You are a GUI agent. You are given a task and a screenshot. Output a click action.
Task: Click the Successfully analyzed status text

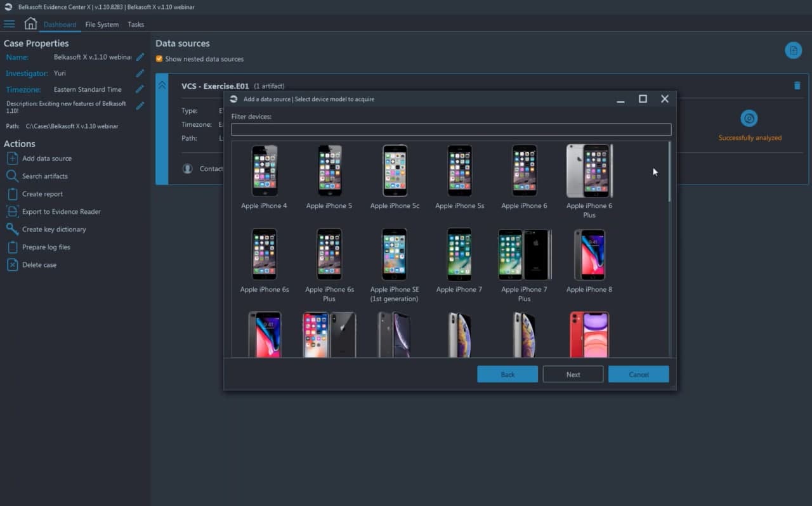tap(750, 138)
